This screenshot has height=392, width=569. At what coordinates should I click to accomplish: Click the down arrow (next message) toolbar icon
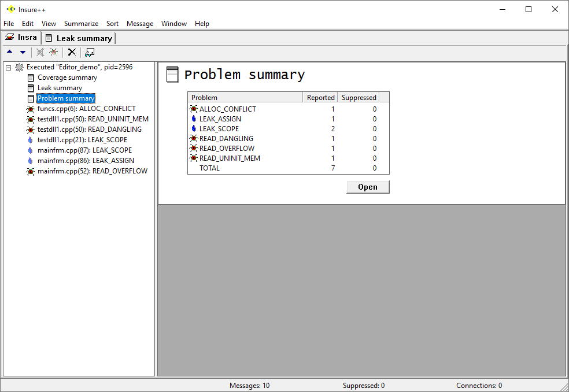(x=23, y=52)
